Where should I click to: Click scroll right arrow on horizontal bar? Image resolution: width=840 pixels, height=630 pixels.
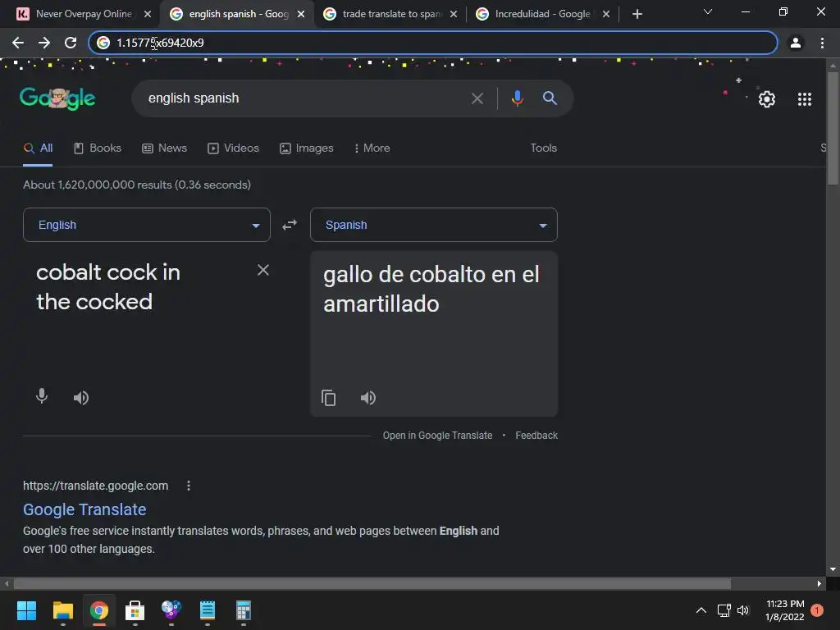[819, 583]
